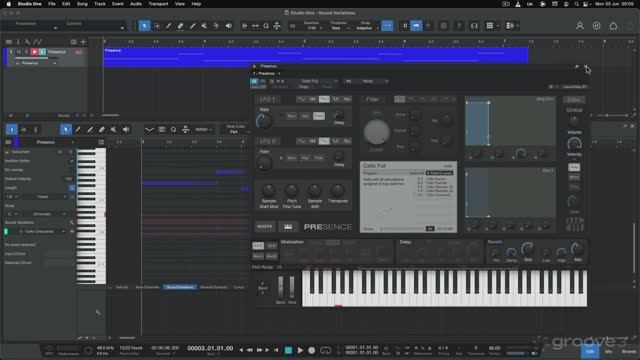The width and height of the screenshot is (640, 360).
Task: Open the Transport menu
Action: point(158,4)
